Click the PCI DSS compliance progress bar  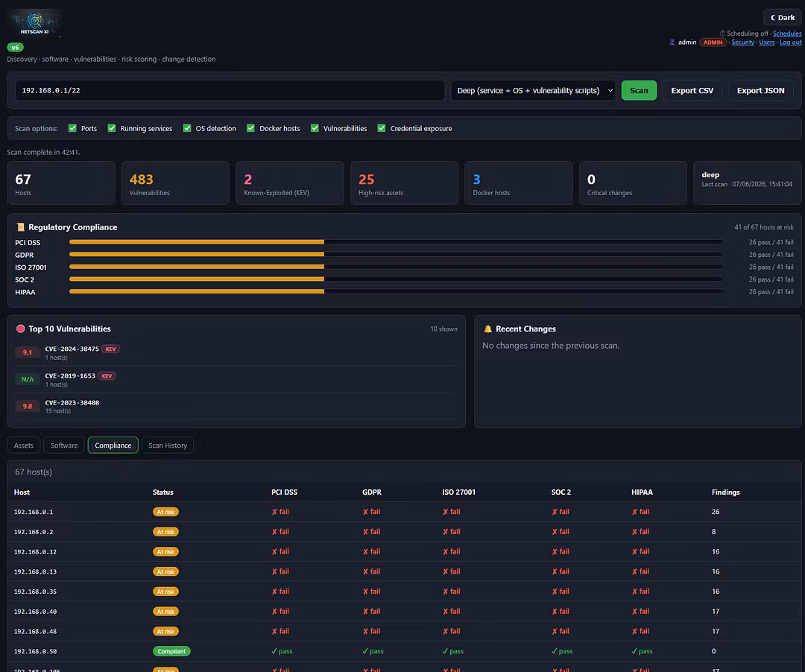397,241
